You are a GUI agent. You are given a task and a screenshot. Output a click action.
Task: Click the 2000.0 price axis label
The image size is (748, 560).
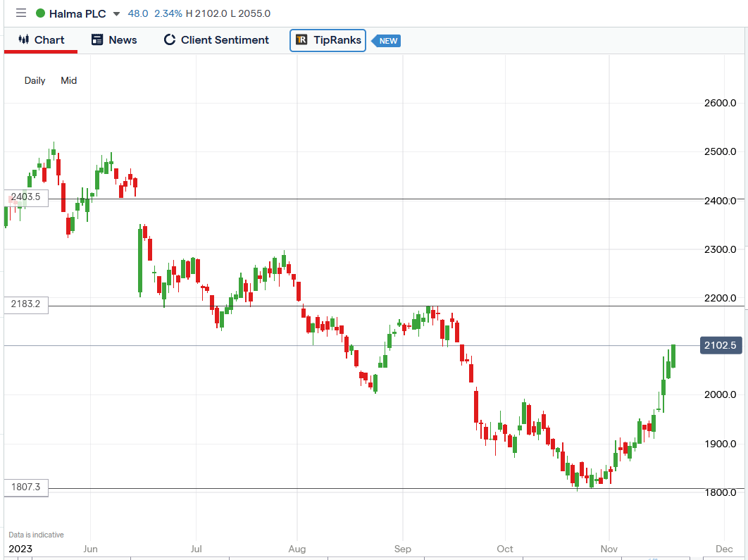(721, 394)
